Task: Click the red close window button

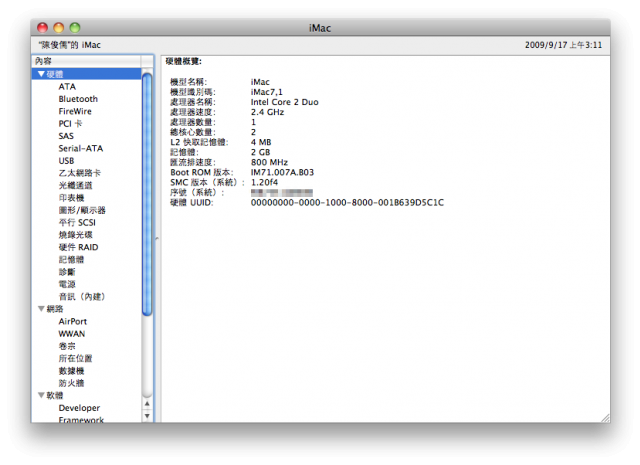Action: click(42, 27)
